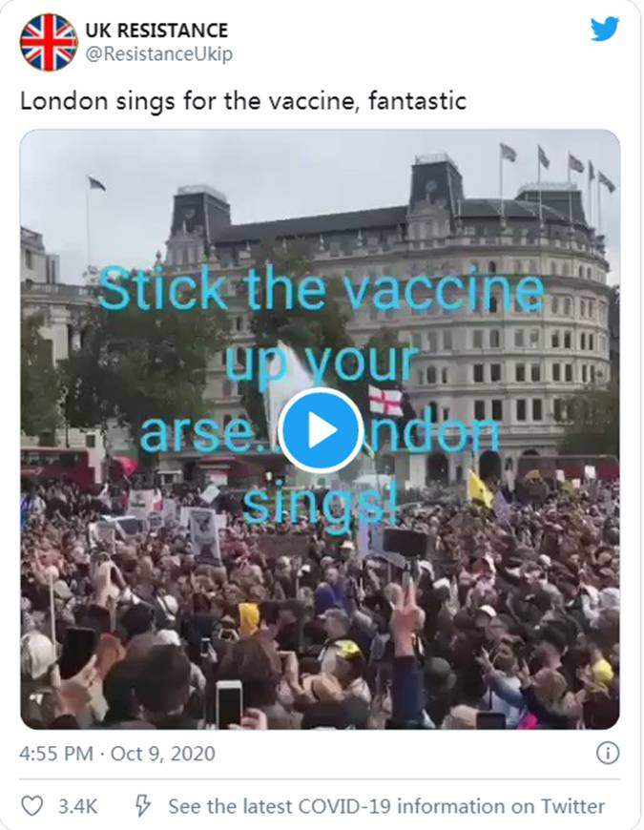Click the lightning bolt icon
The width and height of the screenshot is (644, 830).
[x=142, y=806]
